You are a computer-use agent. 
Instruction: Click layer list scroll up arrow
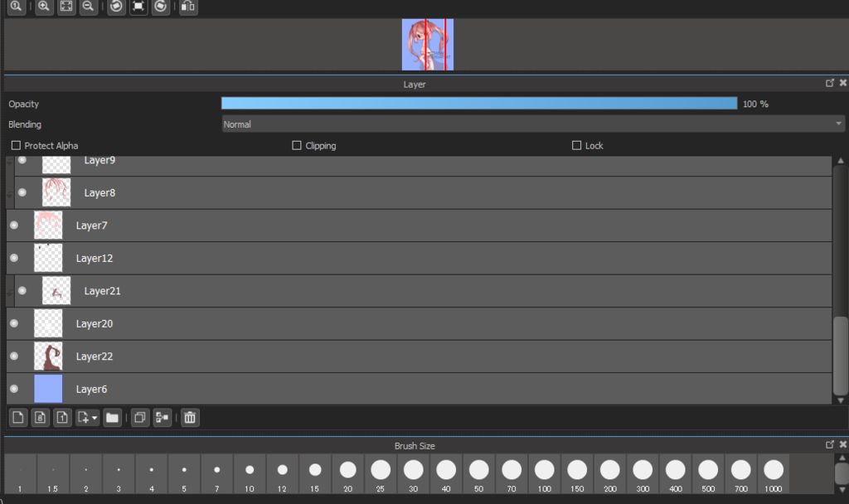(841, 161)
